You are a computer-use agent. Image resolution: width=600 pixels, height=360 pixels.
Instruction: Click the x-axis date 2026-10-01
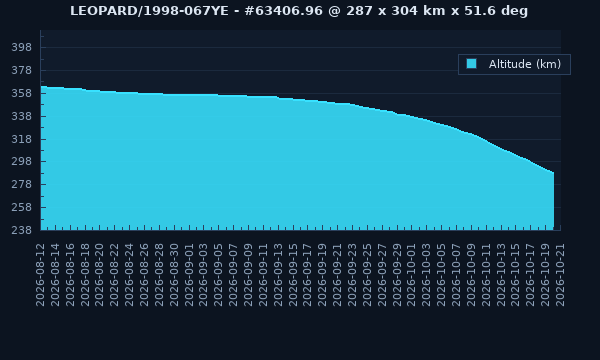tap(411, 275)
